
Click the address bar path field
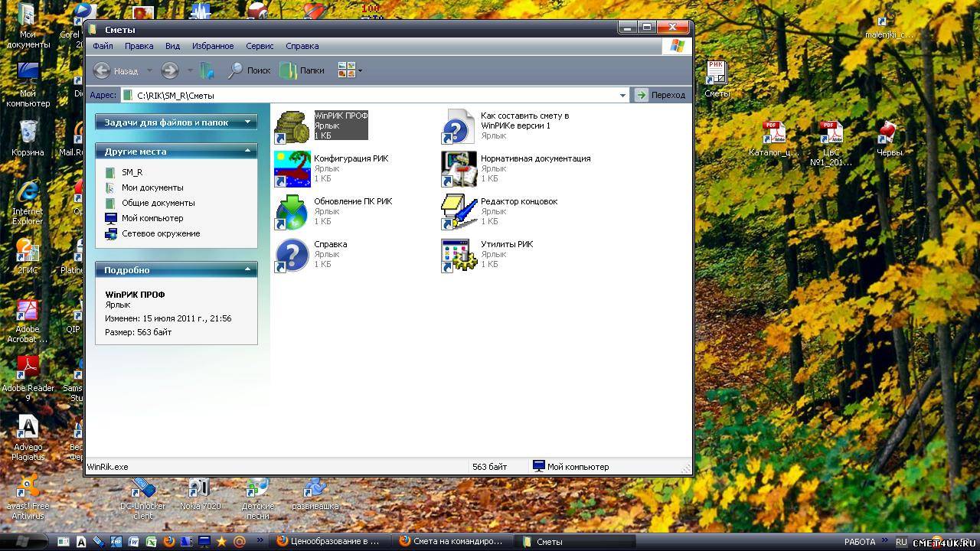(374, 96)
